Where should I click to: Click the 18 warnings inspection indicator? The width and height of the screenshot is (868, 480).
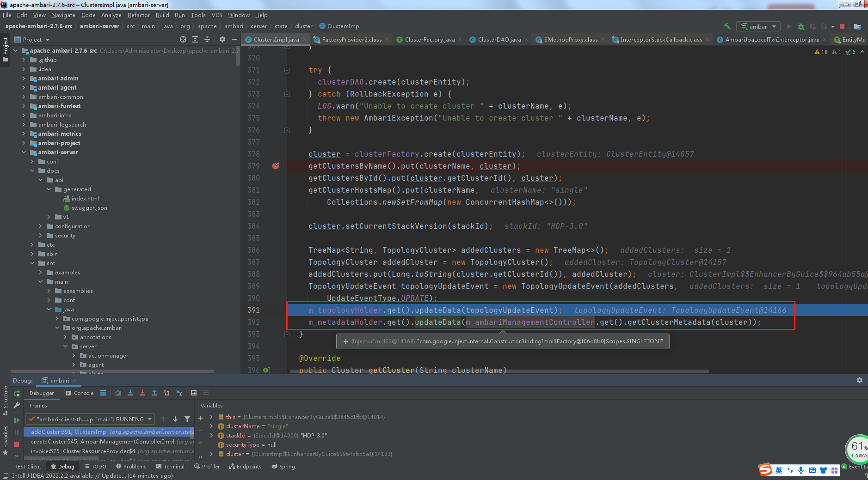[821, 52]
